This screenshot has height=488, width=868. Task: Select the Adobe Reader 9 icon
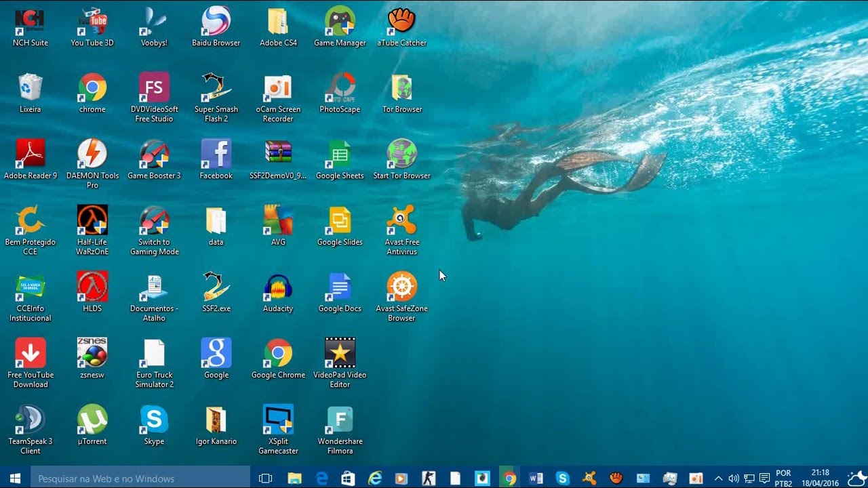tap(31, 160)
